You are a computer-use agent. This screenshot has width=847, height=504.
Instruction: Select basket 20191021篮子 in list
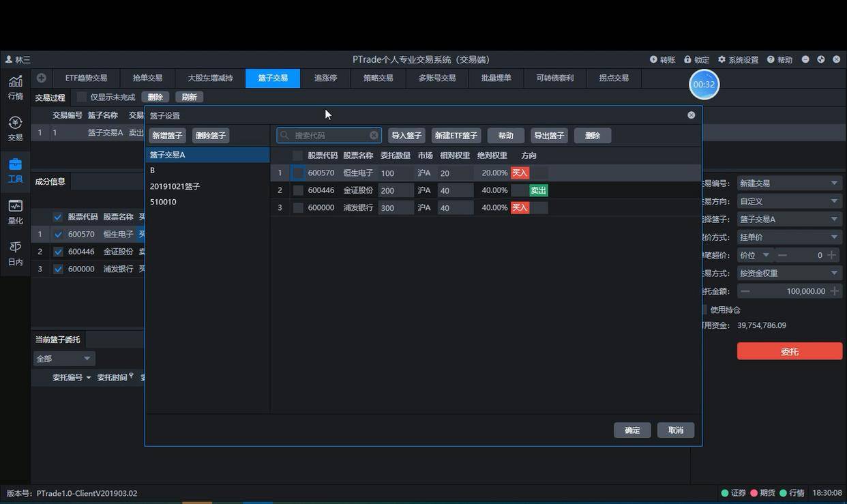(207, 186)
